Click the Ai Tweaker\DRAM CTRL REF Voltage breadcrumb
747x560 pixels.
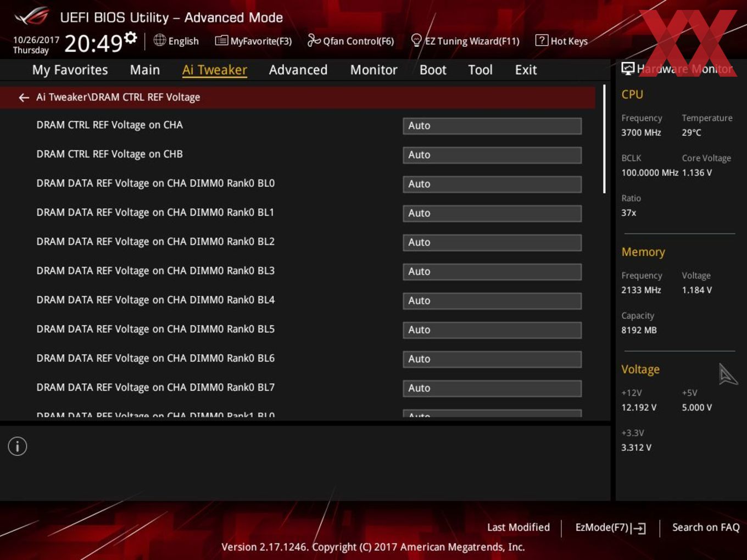pos(118,97)
